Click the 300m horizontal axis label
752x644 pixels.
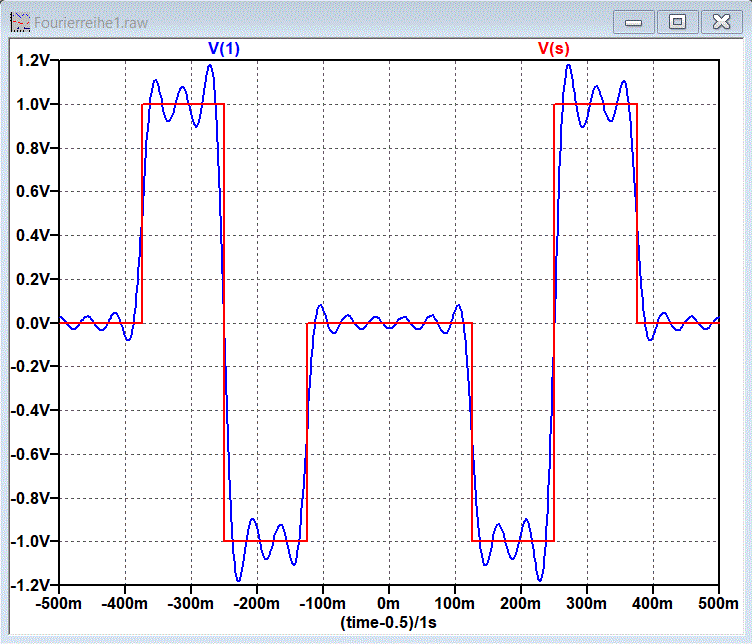click(x=587, y=603)
